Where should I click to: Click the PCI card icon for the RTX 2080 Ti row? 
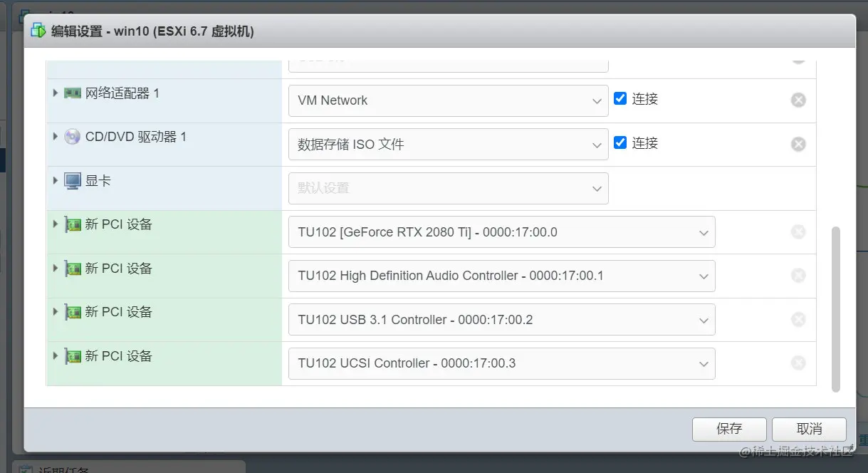[73, 225]
